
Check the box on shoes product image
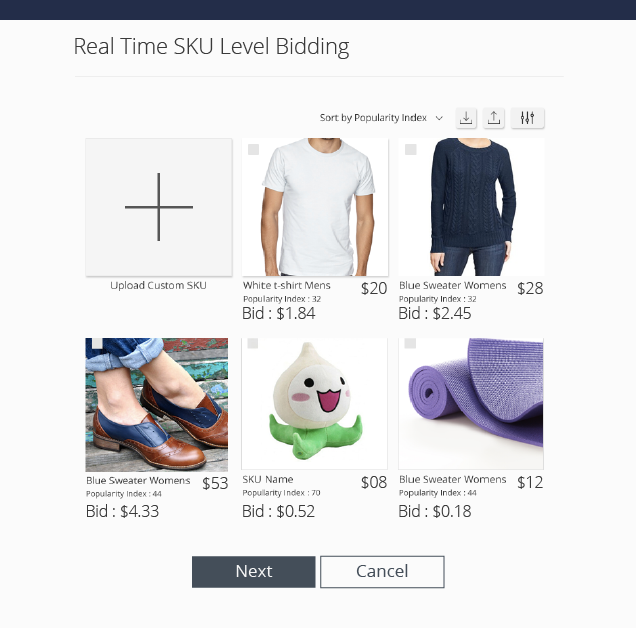click(x=97, y=343)
